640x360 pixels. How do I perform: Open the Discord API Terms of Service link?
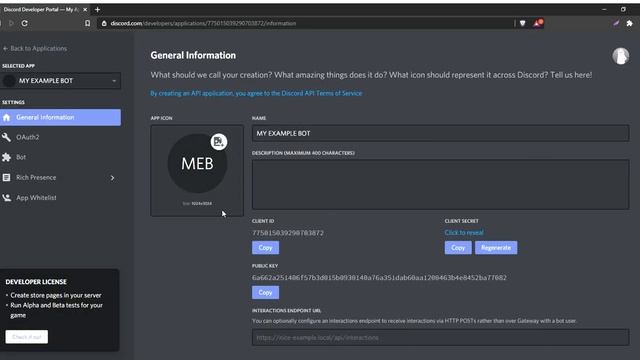256,93
